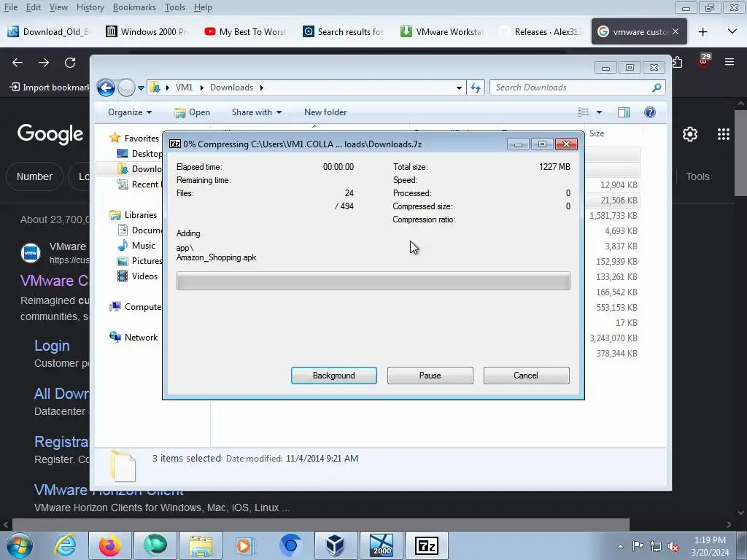The width and height of the screenshot is (747, 560).
Task: Open the Firefox History menu
Action: (90, 7)
